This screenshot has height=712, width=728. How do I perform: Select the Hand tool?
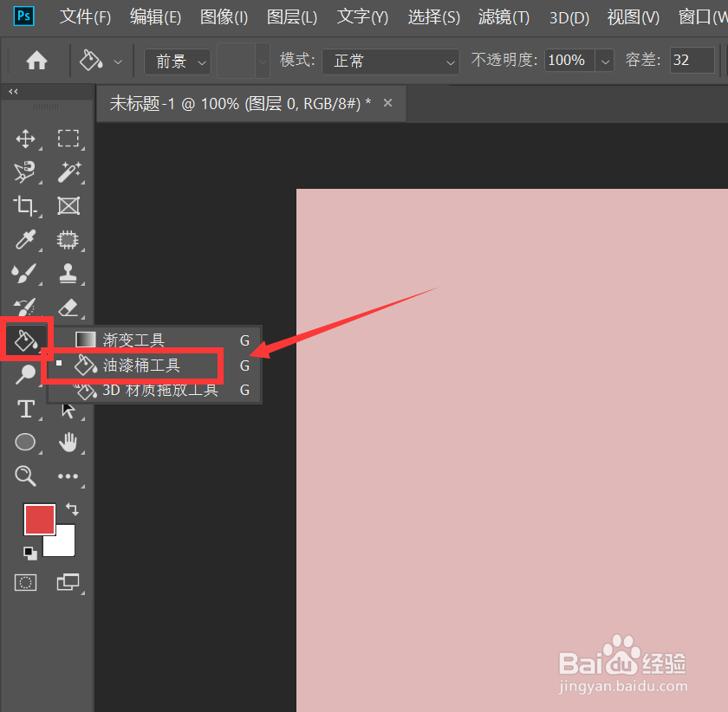coord(68,443)
